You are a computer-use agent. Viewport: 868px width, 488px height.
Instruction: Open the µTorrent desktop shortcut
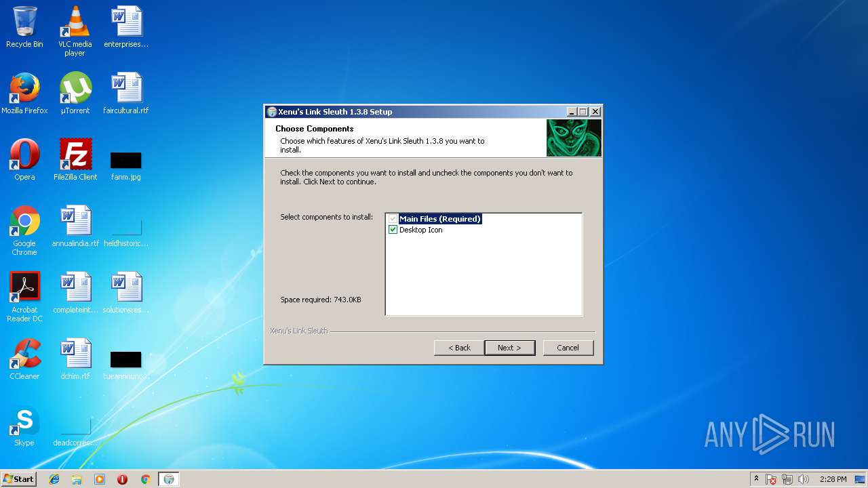coord(75,94)
